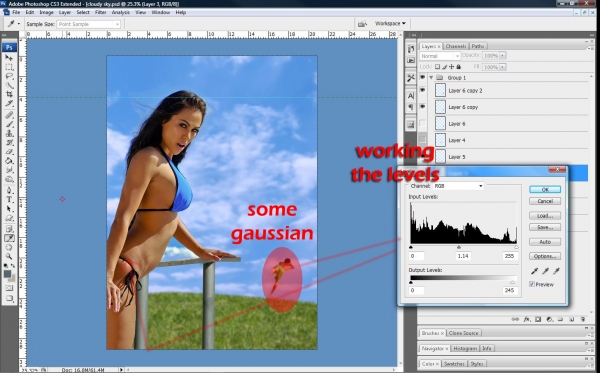Uncheck the Preview checkbox in Levels
The width and height of the screenshot is (600, 373).
(532, 284)
